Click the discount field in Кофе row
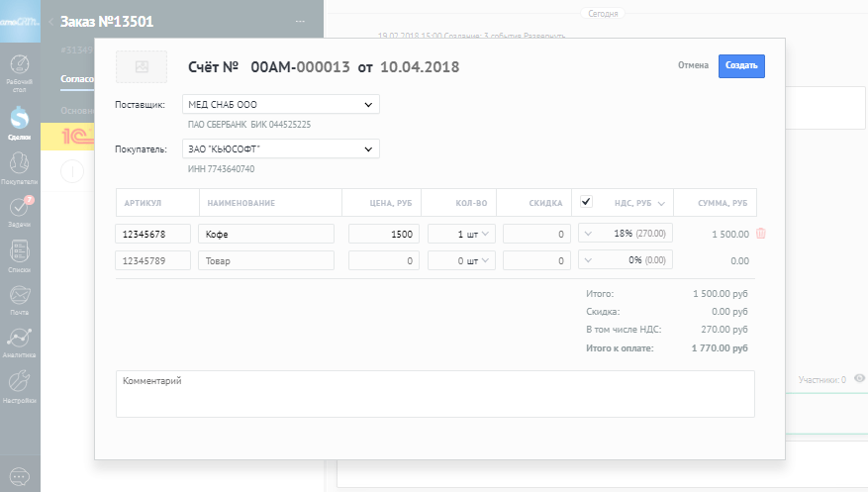 click(x=537, y=234)
